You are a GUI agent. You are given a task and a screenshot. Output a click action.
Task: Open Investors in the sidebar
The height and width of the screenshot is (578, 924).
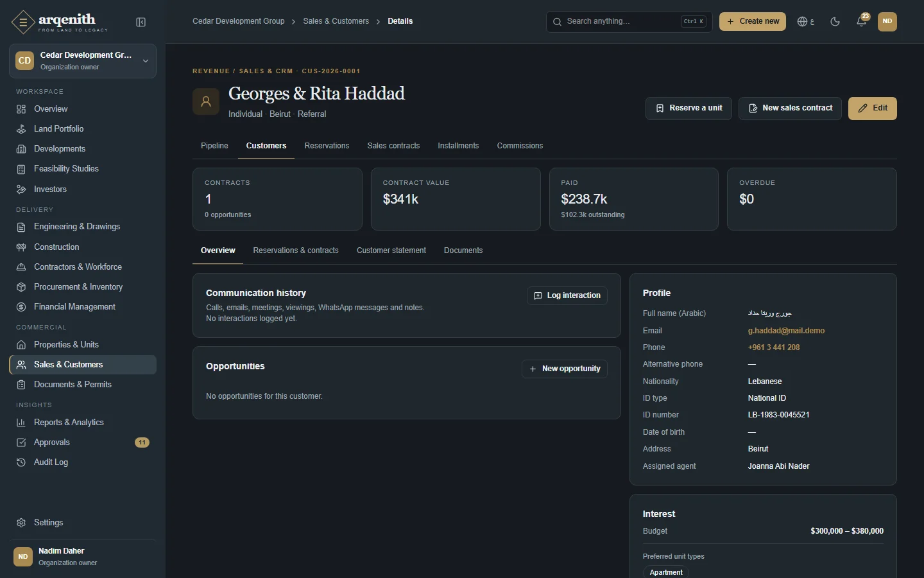(x=83, y=189)
